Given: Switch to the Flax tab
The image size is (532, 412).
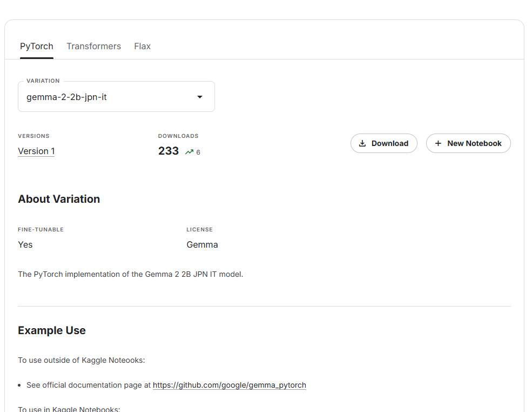Looking at the screenshot, I should pos(142,46).
